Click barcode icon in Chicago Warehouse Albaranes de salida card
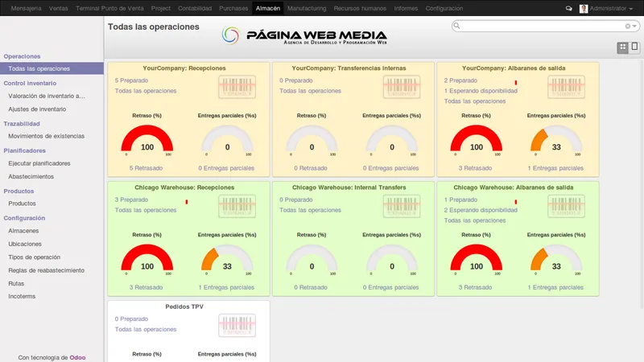 coord(567,206)
